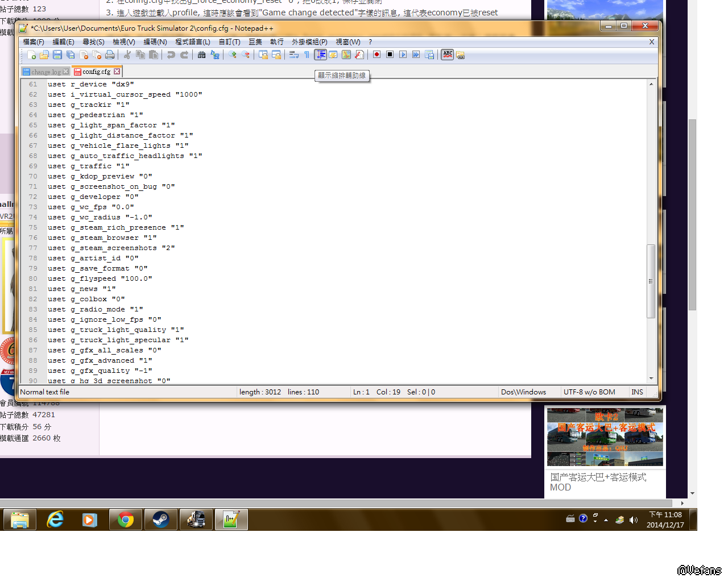Zoom out with the magnifier minus icon
Image resolution: width=728 pixels, height=582 pixels.
pos(245,55)
